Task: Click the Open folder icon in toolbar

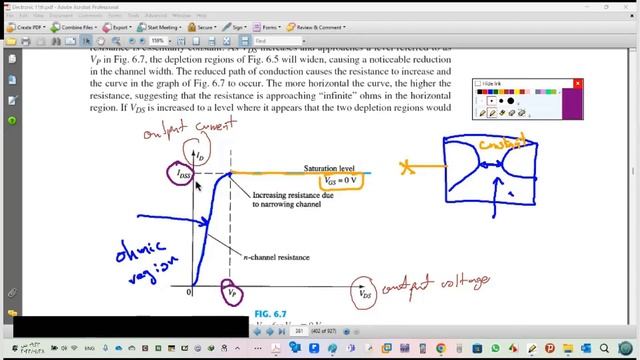Action: coord(11,41)
